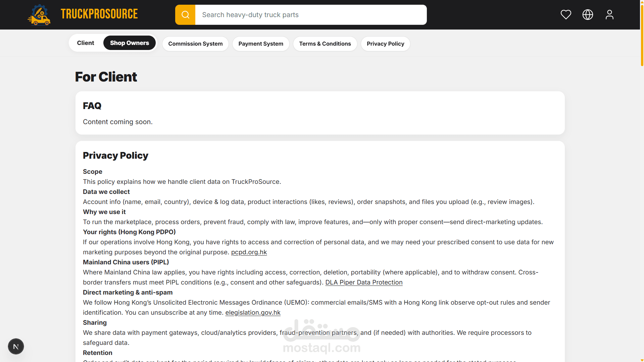Click the 'Your rights (Hong Kong PDPO)' subheading
The width and height of the screenshot is (644, 362).
point(129,232)
